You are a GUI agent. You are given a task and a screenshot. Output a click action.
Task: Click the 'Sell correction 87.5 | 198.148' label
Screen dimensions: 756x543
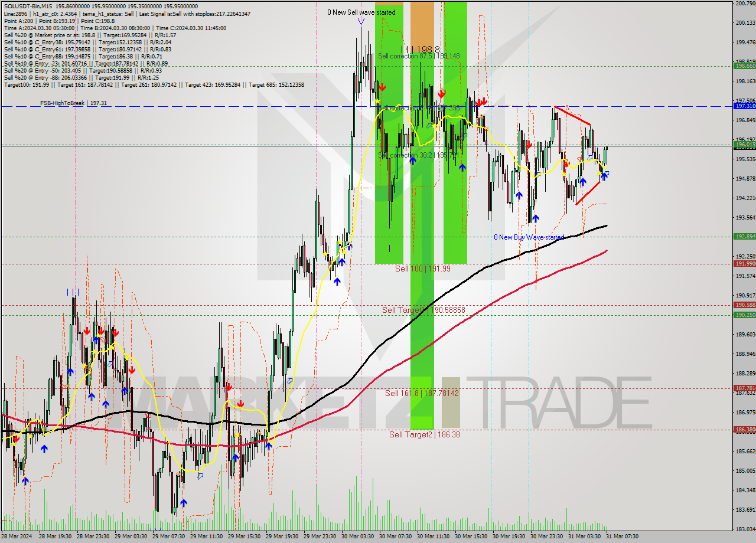[x=419, y=56]
